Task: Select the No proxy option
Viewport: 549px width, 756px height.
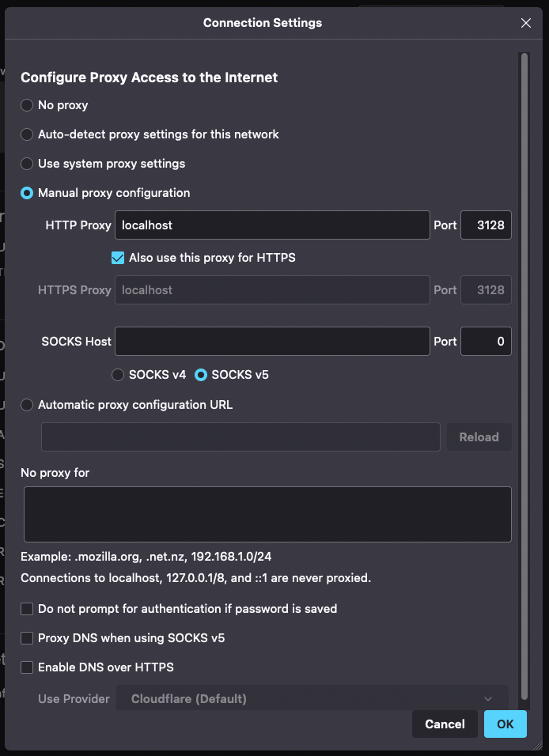Action: click(x=27, y=105)
